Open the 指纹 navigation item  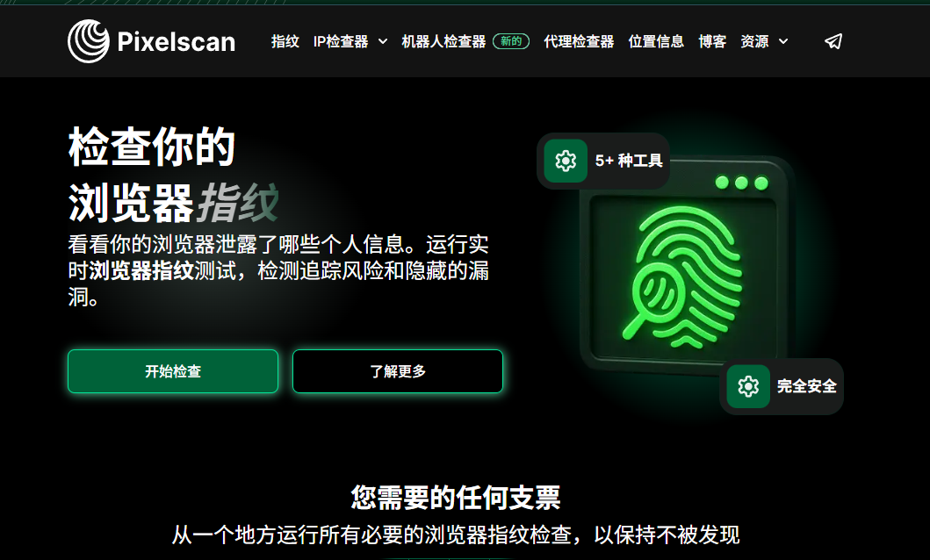pyautogui.click(x=285, y=41)
